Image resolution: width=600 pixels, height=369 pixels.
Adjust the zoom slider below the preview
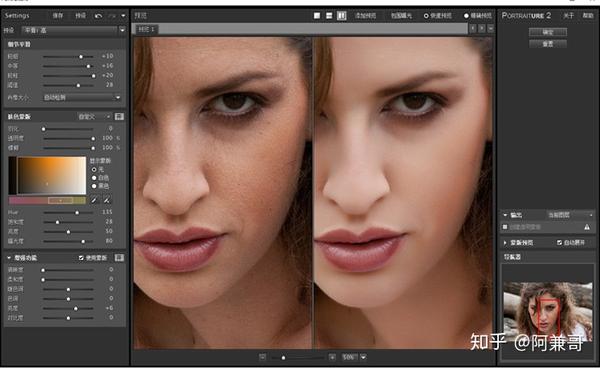pyautogui.click(x=297, y=358)
